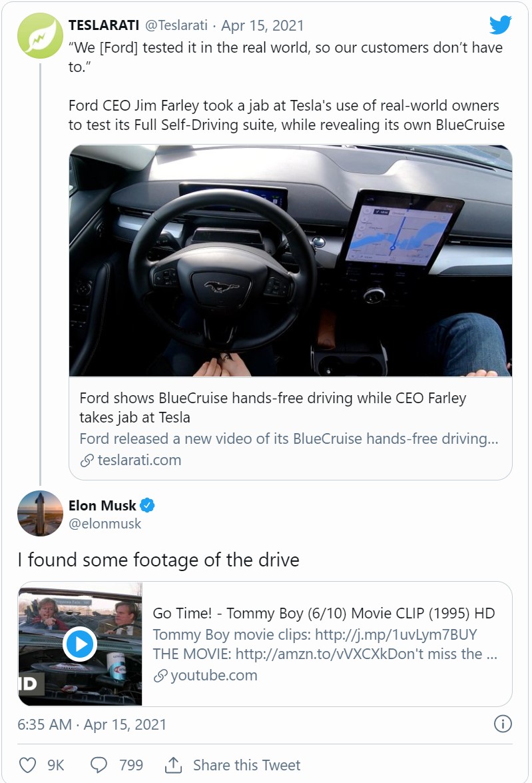
Task: Open the Ford BlueCruise article headline
Action: (x=272, y=407)
